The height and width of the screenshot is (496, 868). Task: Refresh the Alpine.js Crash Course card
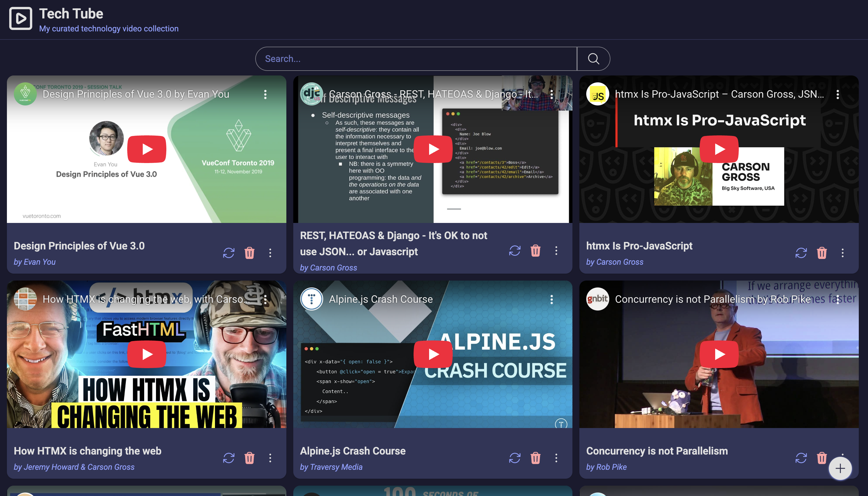tap(515, 458)
